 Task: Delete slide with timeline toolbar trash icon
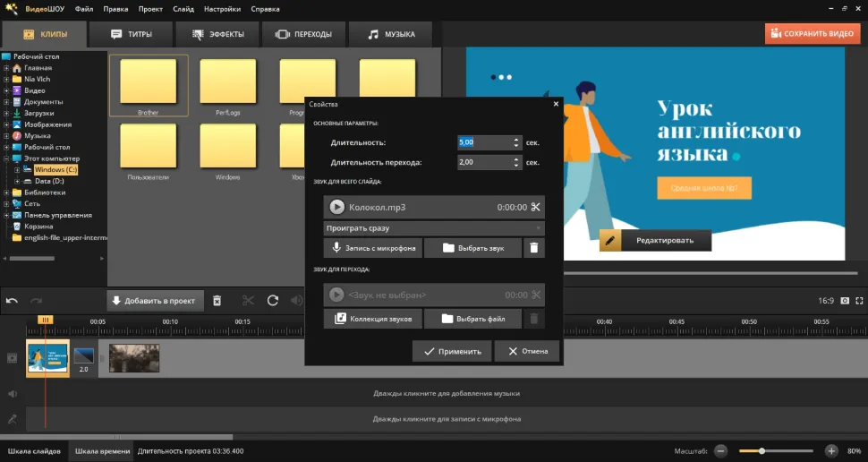[x=217, y=300]
